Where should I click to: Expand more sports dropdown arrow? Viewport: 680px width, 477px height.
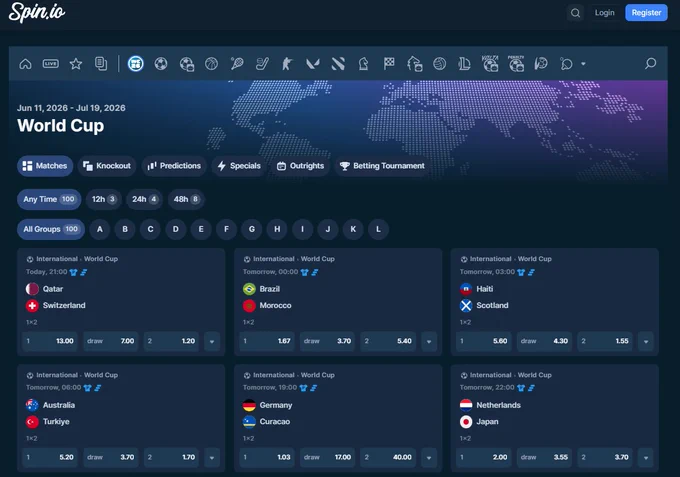point(583,64)
